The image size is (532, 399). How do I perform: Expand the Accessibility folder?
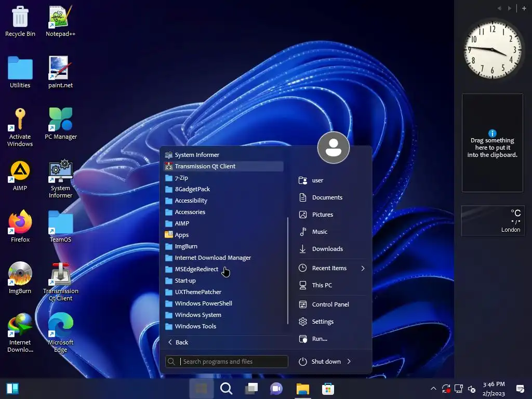coord(224,201)
